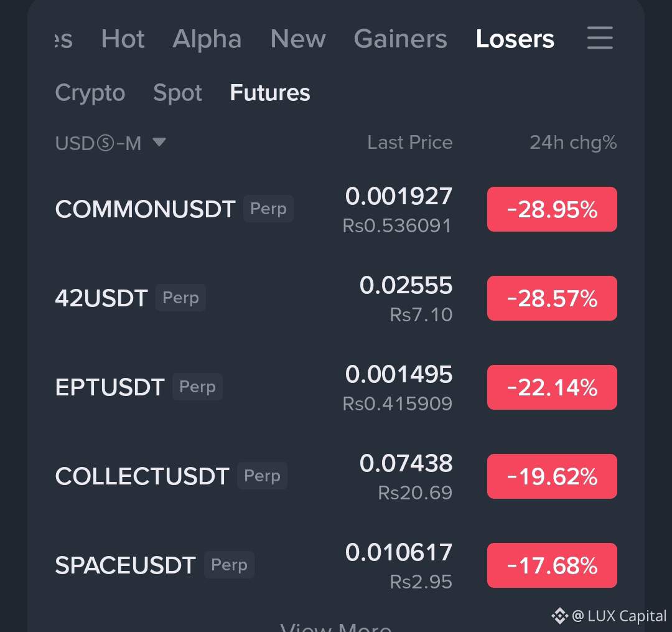Switch to the New tab
Screen dimensions: 672x632
297,39
